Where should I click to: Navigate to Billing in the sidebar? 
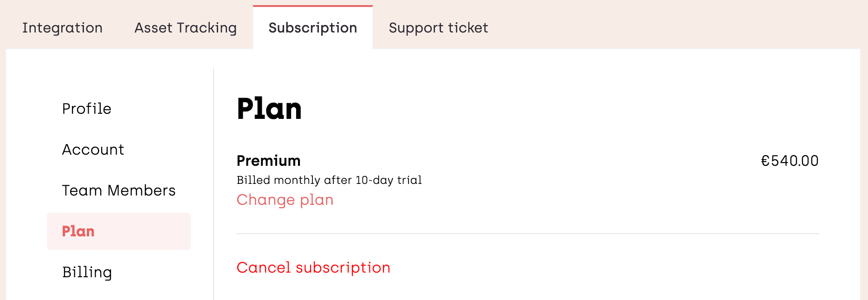[87, 272]
